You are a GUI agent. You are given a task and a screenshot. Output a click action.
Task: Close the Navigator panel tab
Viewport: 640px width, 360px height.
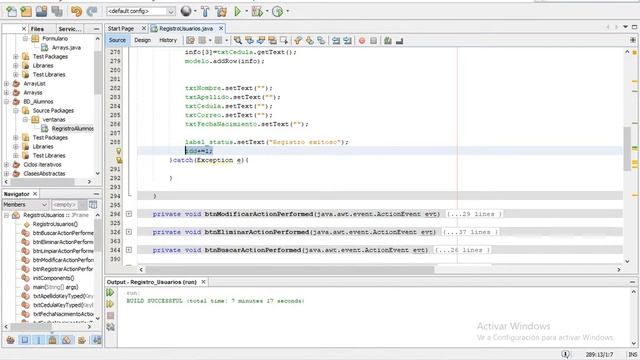35,194
